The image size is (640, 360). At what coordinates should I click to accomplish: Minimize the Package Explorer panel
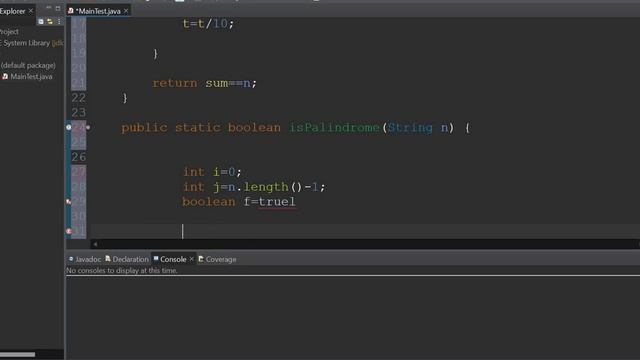(49, 8)
